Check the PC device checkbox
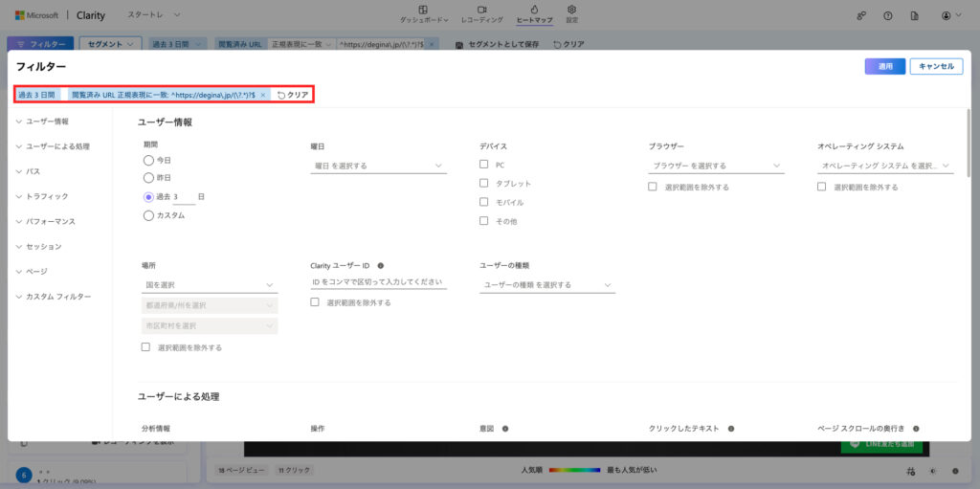Viewport: 980px width, 489px height. 484,165
